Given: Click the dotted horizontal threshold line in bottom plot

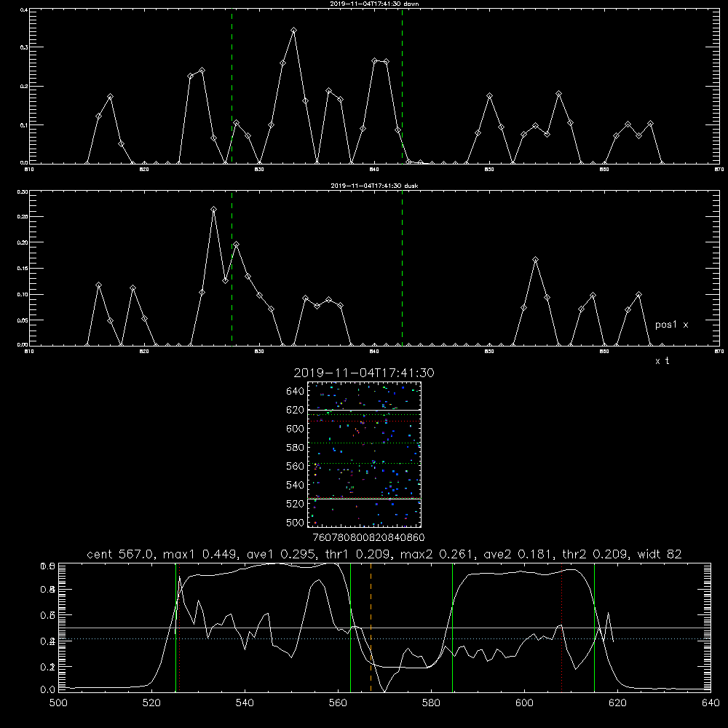Looking at the screenshot, I should click(x=384, y=639).
